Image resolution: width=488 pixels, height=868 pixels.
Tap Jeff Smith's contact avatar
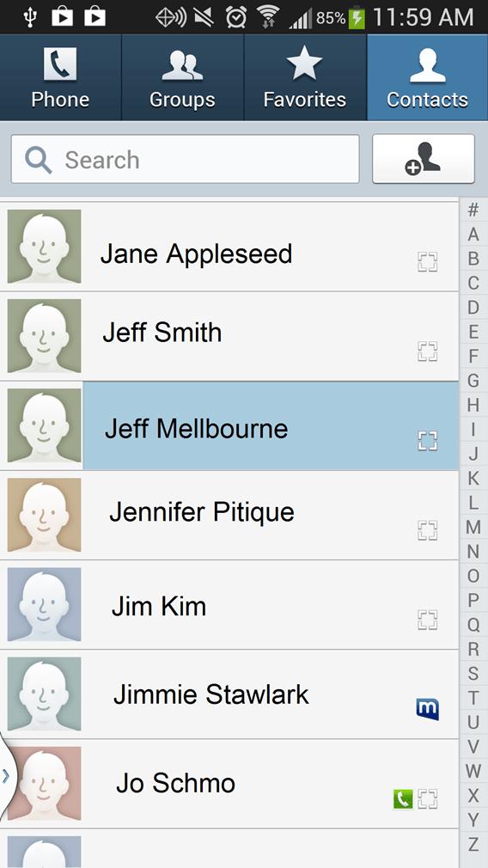[x=45, y=336]
